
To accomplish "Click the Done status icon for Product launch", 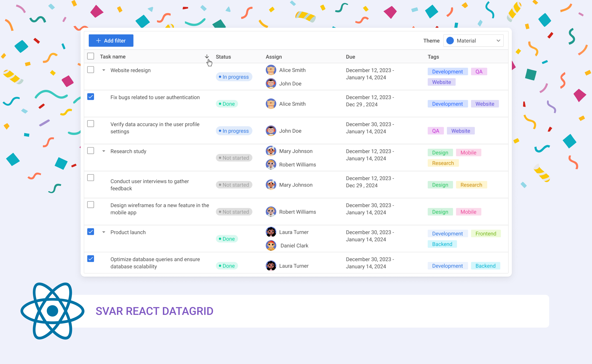I will (227, 239).
